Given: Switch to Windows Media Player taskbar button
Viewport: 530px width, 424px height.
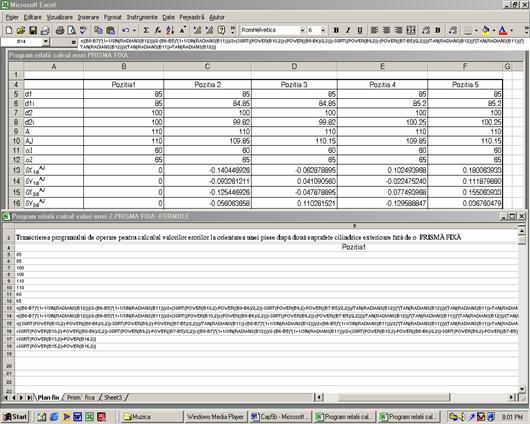Looking at the screenshot, I should pyautogui.click(x=215, y=417).
